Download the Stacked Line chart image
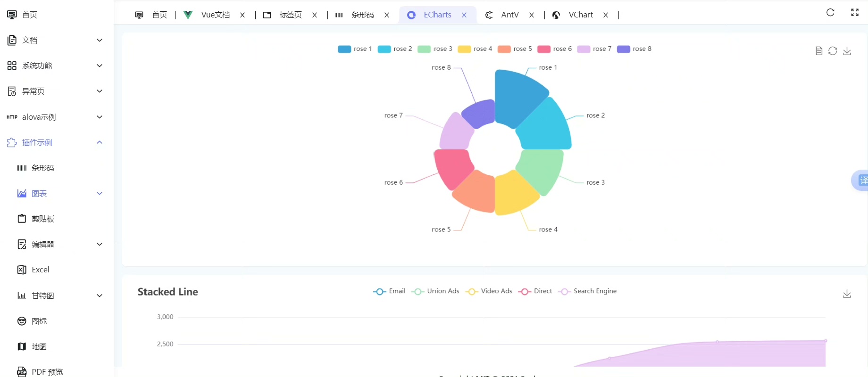The image size is (868, 377). pyautogui.click(x=847, y=294)
